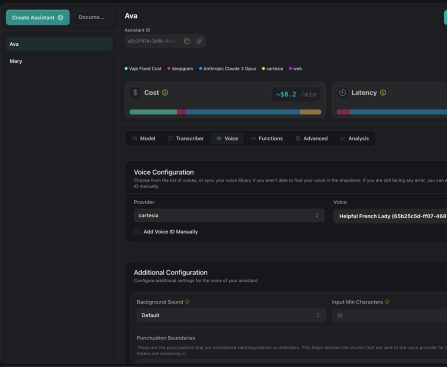Click the deepgram legend item
Viewport: 447px width, 367px height.
coord(180,69)
